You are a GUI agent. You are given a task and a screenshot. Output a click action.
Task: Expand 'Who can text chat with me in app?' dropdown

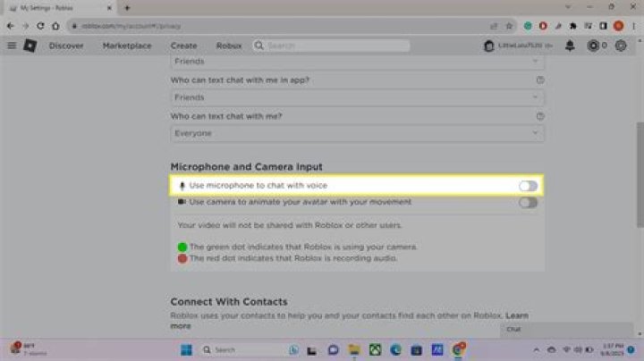click(357, 97)
